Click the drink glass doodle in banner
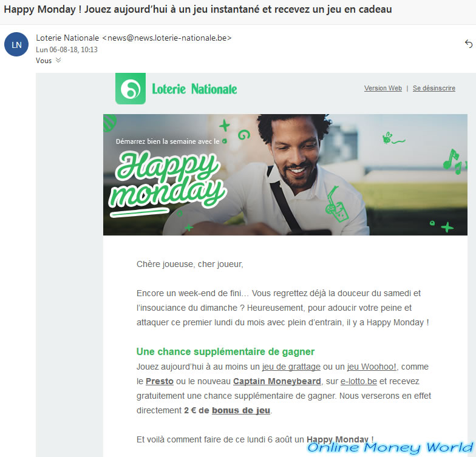 click(x=336, y=205)
